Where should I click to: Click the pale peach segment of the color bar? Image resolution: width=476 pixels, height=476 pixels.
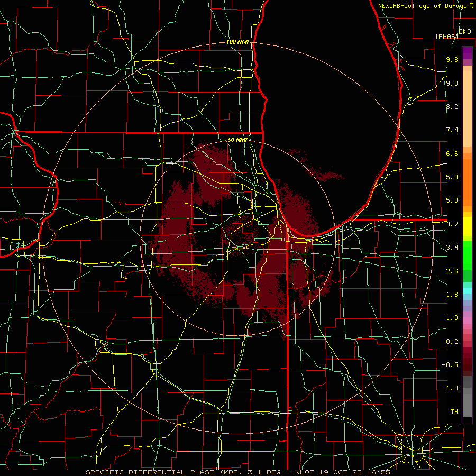tap(467, 108)
